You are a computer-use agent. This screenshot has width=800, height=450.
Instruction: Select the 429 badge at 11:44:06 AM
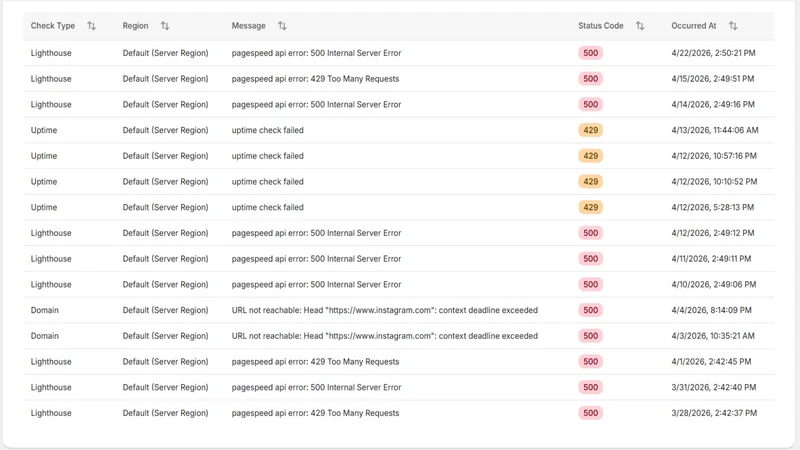point(590,130)
